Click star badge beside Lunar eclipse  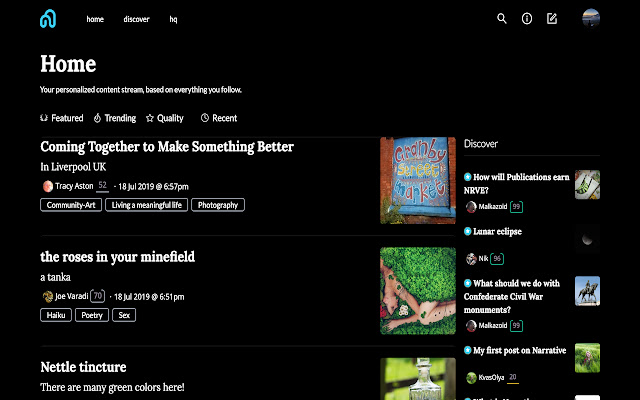pos(468,231)
